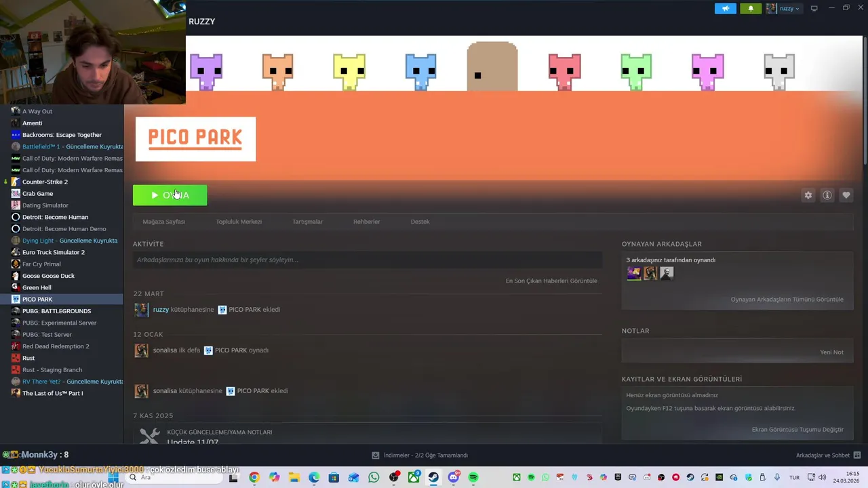Viewport: 868px width, 488px height.
Task: Click the taskbar search box Ara
Action: click(x=176, y=477)
